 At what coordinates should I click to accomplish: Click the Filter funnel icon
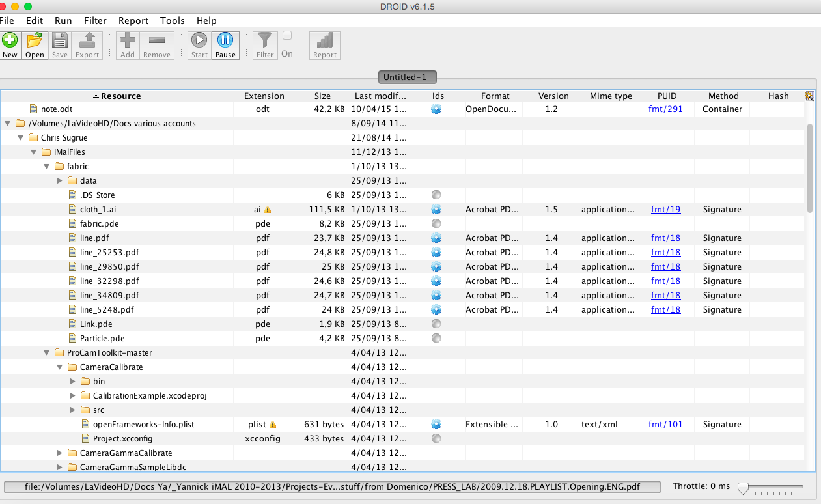[265, 41]
